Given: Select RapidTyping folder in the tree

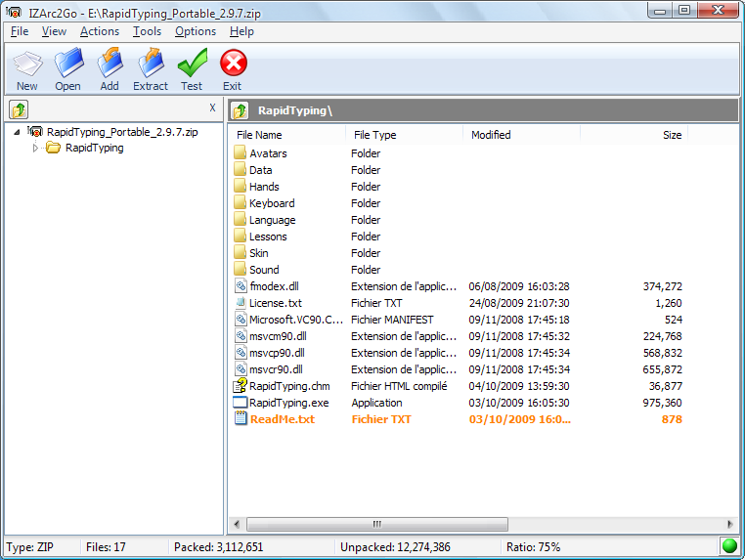Looking at the screenshot, I should (94, 149).
